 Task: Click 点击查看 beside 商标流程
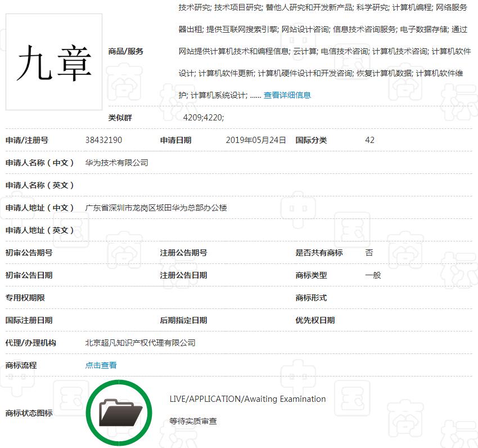[100, 365]
